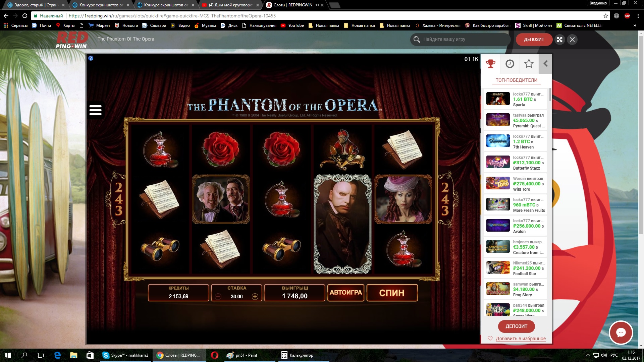Image resolution: width=644 pixels, height=362 pixels.
Task: Open Butterfly Staxx game thumbnail
Action: (x=498, y=162)
